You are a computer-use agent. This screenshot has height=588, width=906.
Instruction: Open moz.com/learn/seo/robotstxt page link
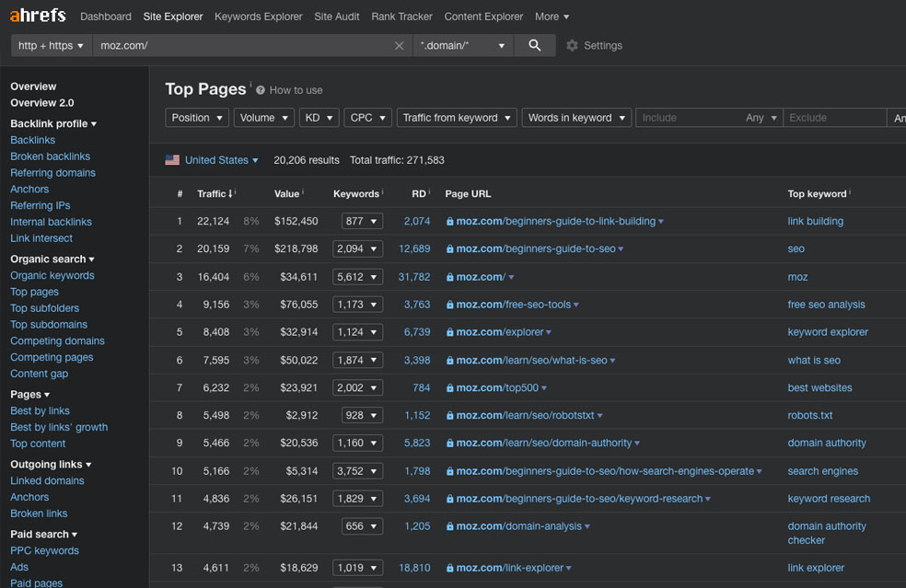tap(525, 415)
